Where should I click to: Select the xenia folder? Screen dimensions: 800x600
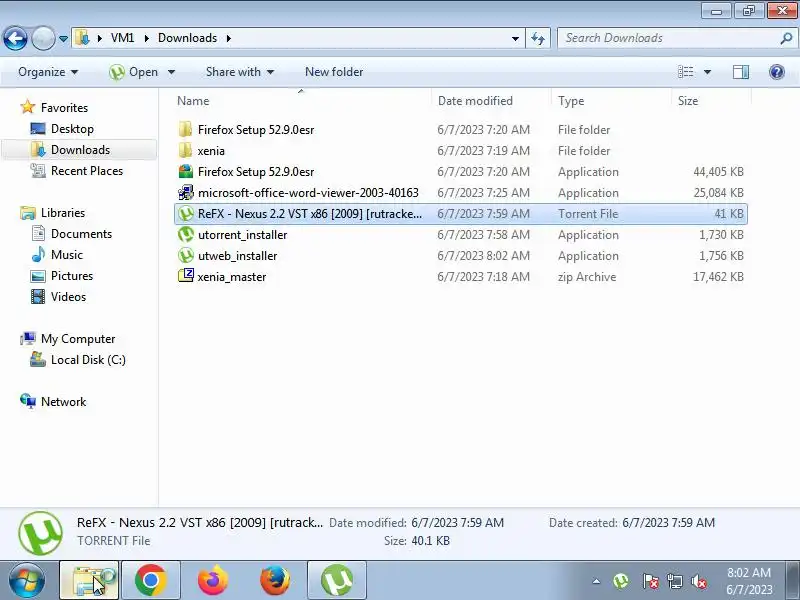[460, 151]
